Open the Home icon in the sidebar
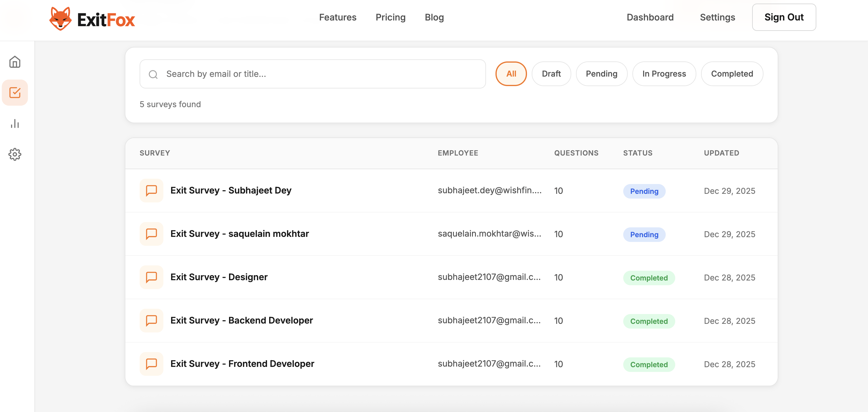This screenshot has width=868, height=412. coord(15,62)
